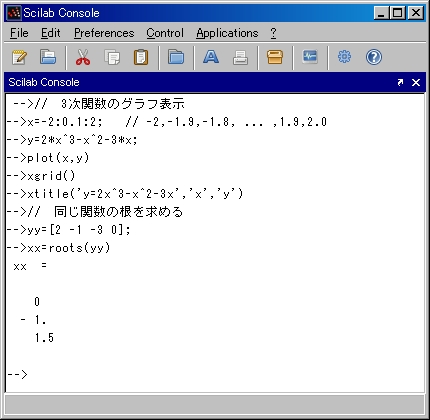Image resolution: width=430 pixels, height=420 pixels.
Task: Open Module manager ATOMS box icon
Action: [x=275, y=57]
